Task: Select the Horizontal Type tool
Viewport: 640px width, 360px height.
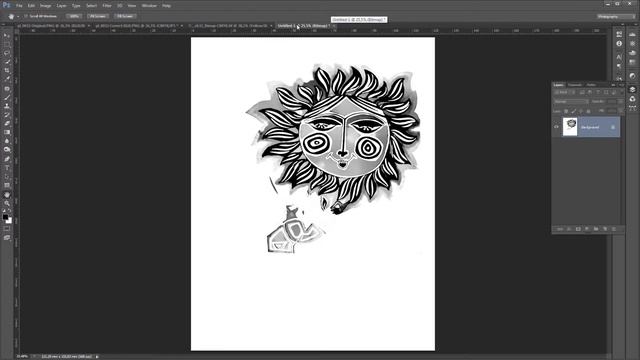Action: (7, 168)
